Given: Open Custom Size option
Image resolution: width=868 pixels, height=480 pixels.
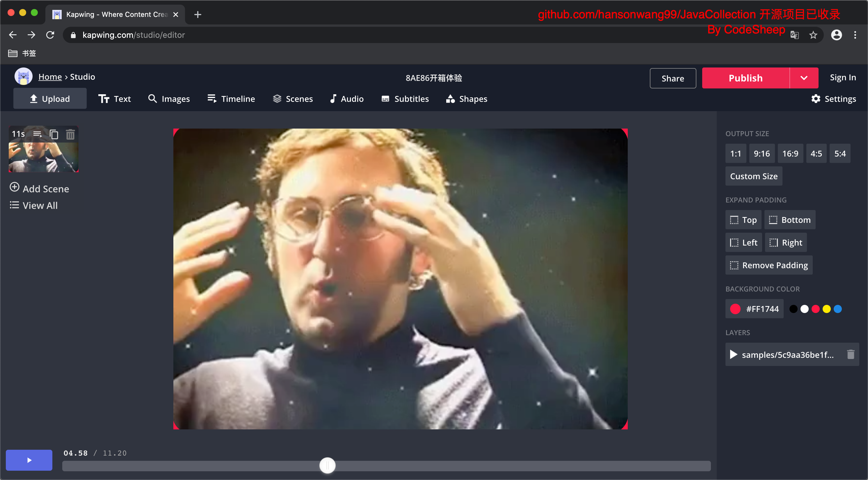Looking at the screenshot, I should coord(754,176).
